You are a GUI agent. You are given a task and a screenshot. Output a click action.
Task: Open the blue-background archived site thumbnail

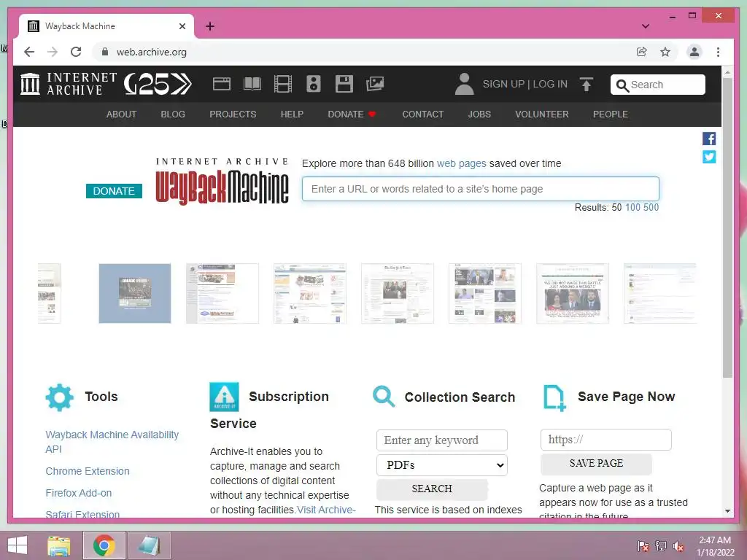point(135,293)
